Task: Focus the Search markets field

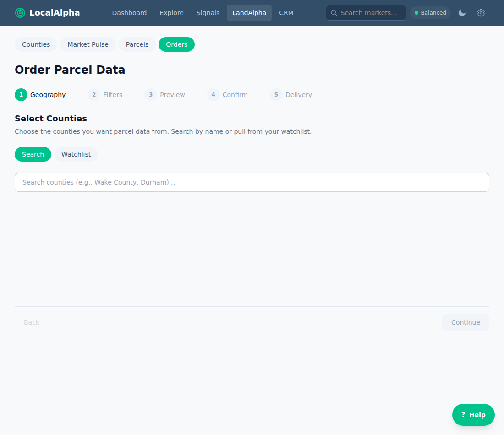Action: (366, 13)
